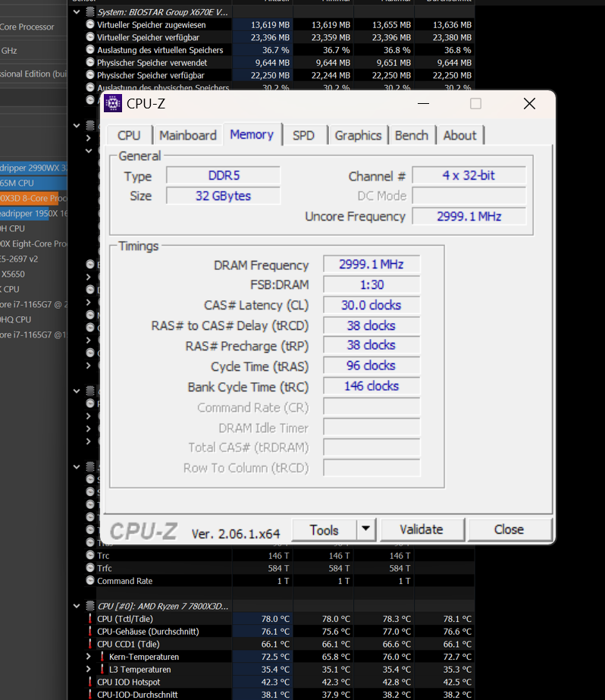Viewport: 605px width, 700px height.
Task: Click the Kern-Temperaturen thermometer icon
Action: [102, 657]
